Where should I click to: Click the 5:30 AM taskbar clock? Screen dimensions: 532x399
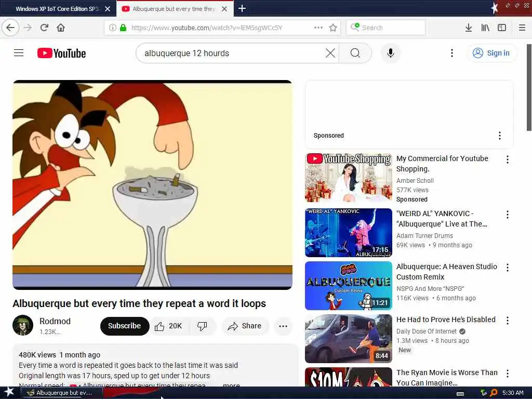point(513,393)
